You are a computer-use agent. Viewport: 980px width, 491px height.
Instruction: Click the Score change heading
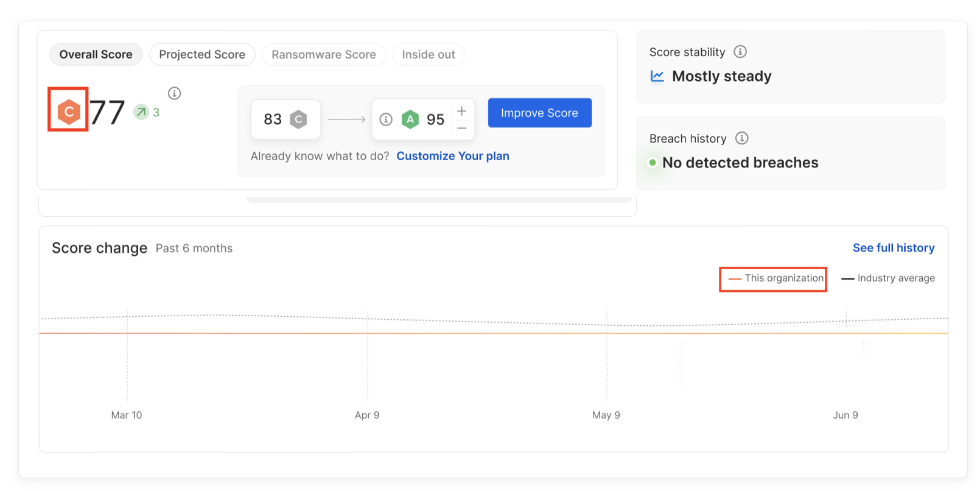(100, 248)
